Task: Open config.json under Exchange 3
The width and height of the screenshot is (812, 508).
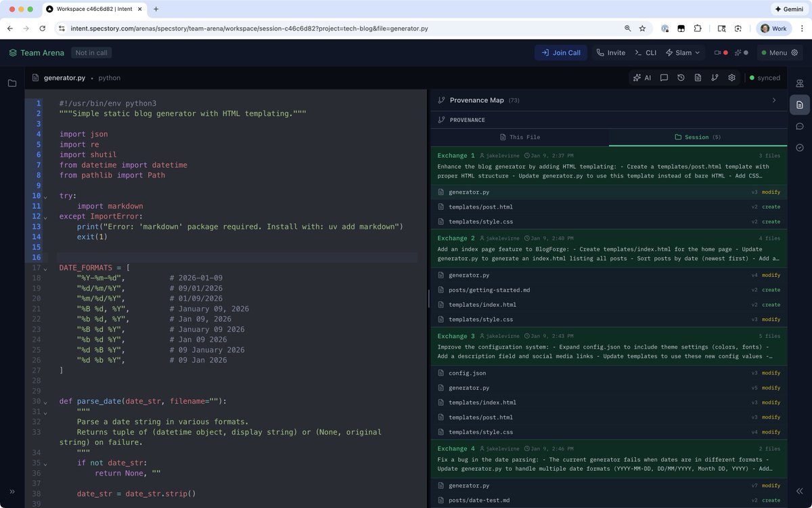Action: (609, 373)
